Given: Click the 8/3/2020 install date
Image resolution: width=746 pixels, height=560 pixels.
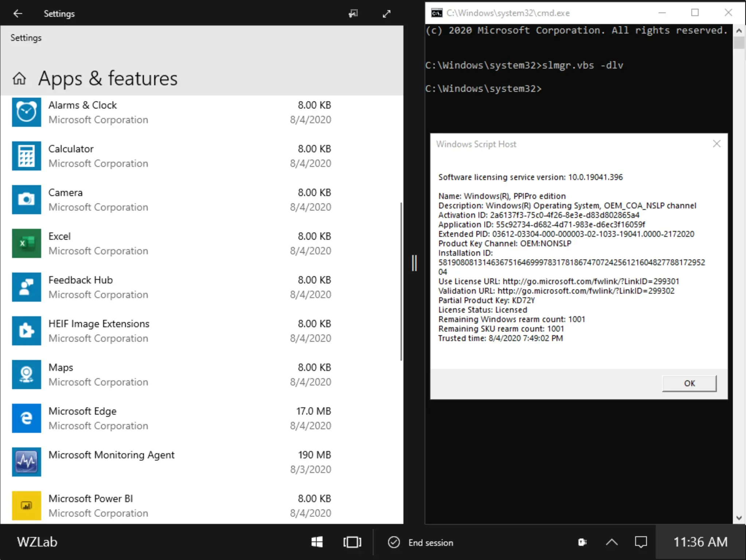Looking at the screenshot, I should tap(310, 470).
